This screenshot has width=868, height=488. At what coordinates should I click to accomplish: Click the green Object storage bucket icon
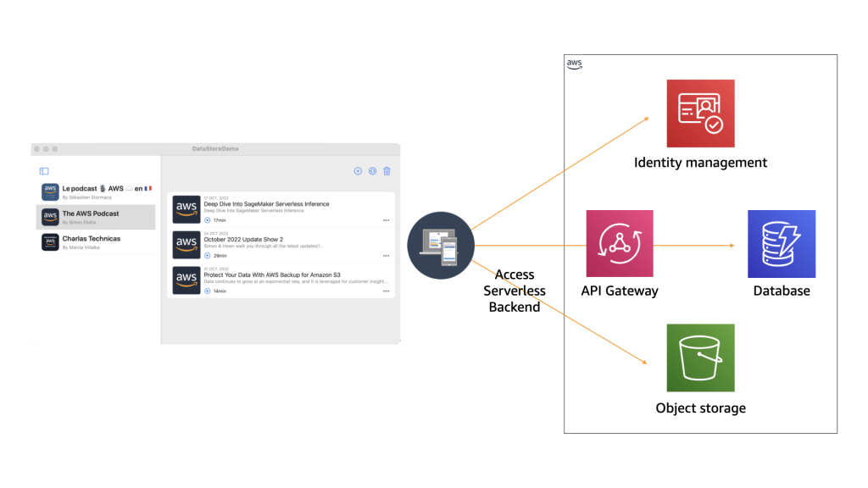click(x=700, y=358)
